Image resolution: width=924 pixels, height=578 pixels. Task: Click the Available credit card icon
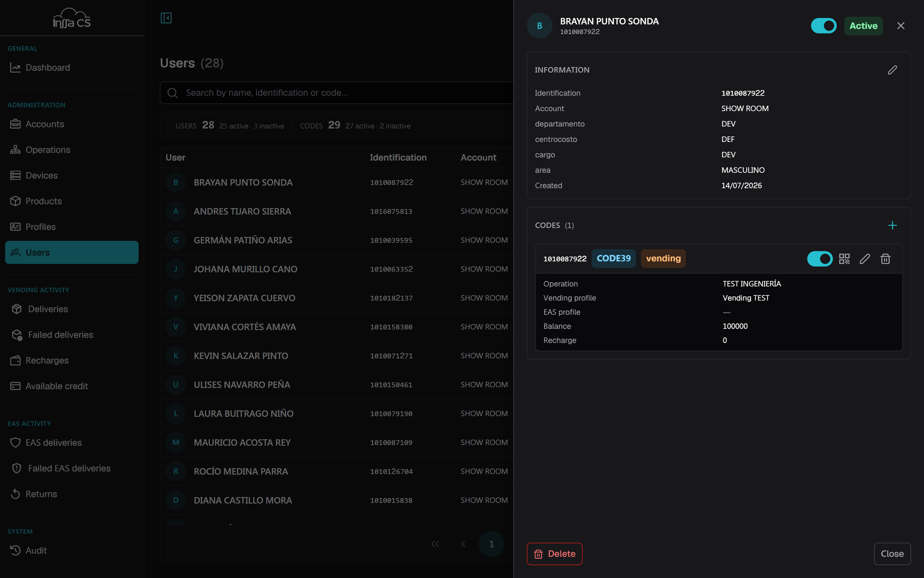15,386
